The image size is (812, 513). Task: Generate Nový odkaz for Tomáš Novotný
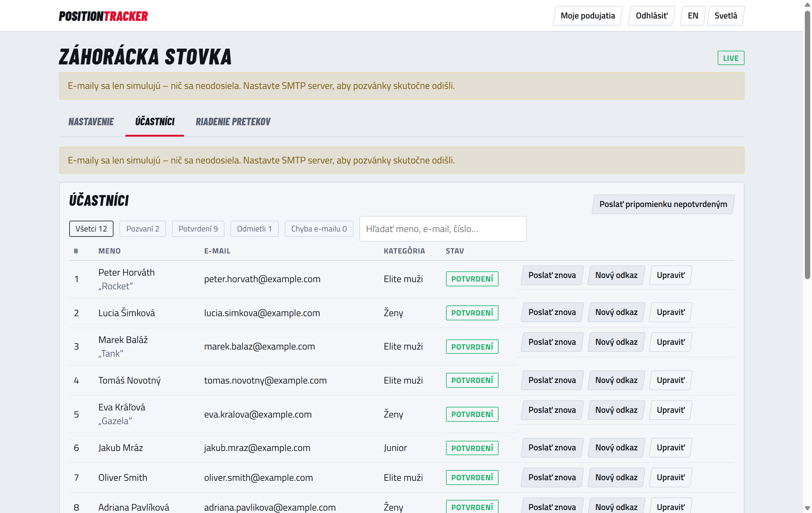616,380
